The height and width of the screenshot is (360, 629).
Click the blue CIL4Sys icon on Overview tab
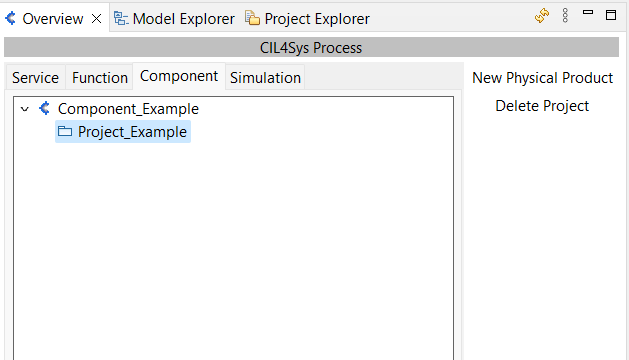(11, 18)
